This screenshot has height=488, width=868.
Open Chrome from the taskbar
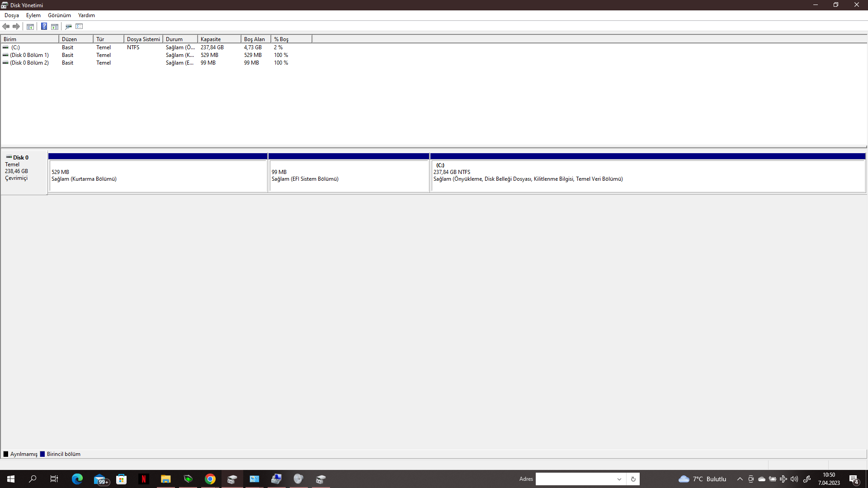[x=210, y=479]
